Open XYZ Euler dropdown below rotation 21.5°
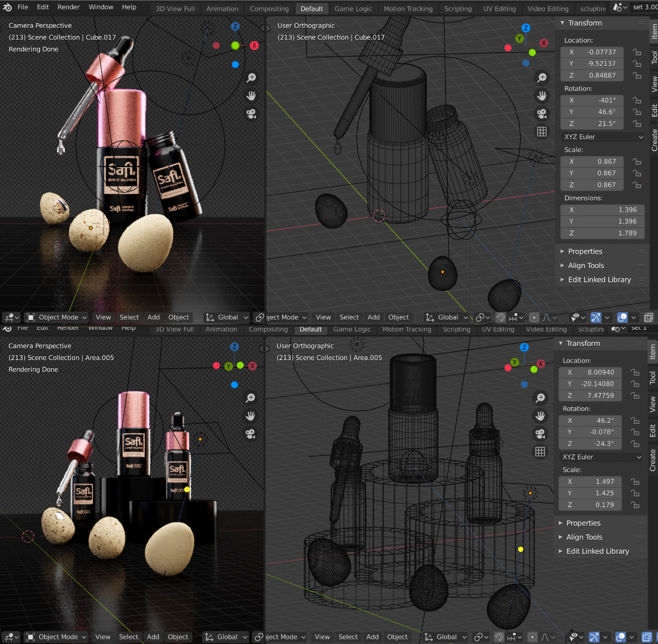The height and width of the screenshot is (644, 658). pyautogui.click(x=602, y=137)
